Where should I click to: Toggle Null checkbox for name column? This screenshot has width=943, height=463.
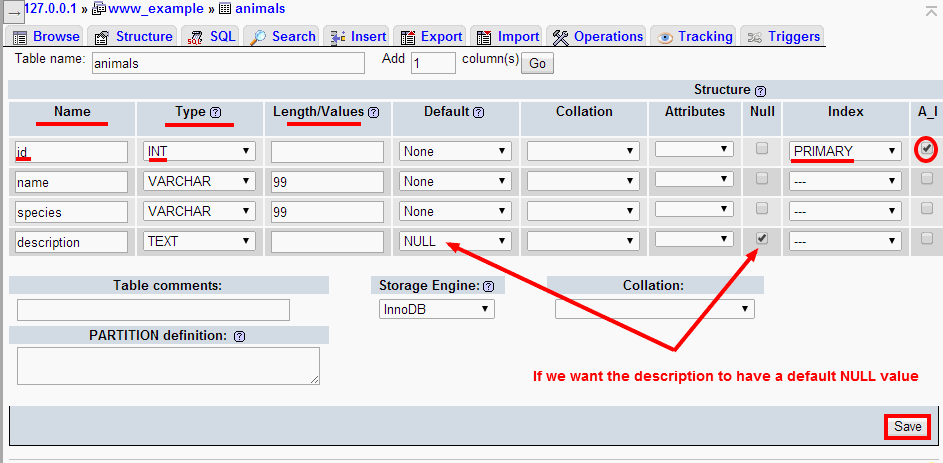[x=762, y=178]
